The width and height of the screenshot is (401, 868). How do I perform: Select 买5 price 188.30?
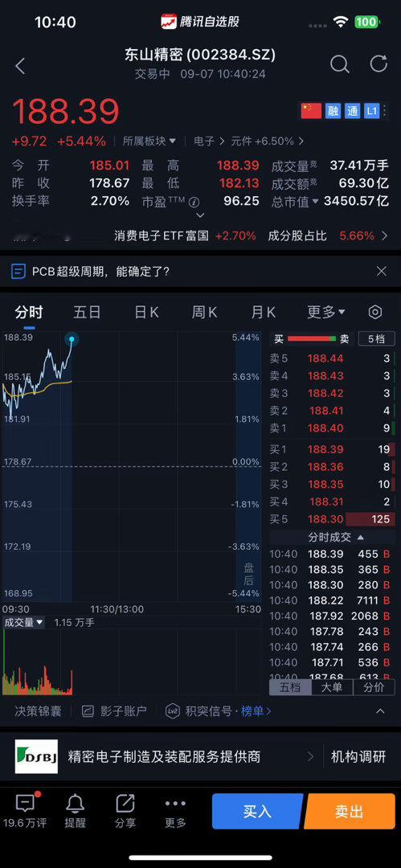pos(325,519)
